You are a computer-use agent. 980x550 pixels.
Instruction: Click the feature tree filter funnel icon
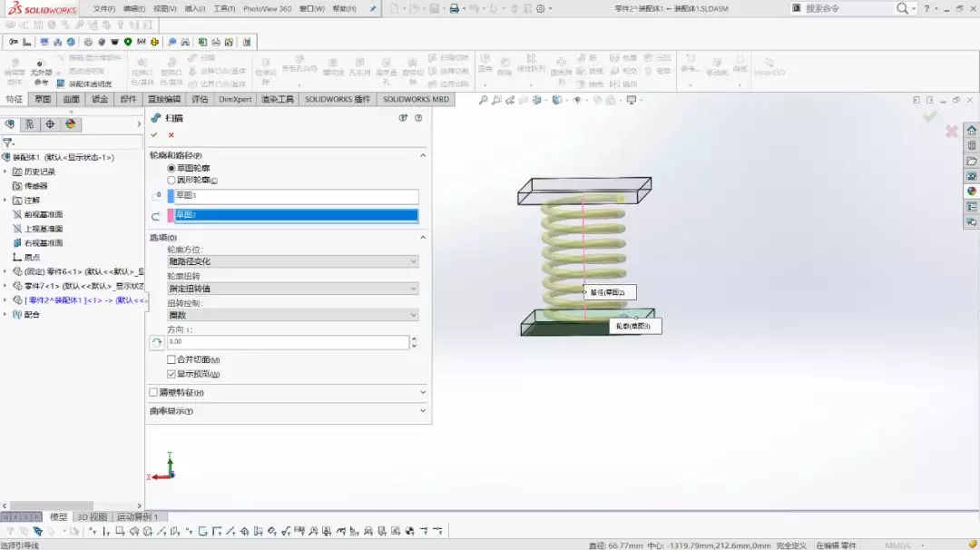coord(7,143)
